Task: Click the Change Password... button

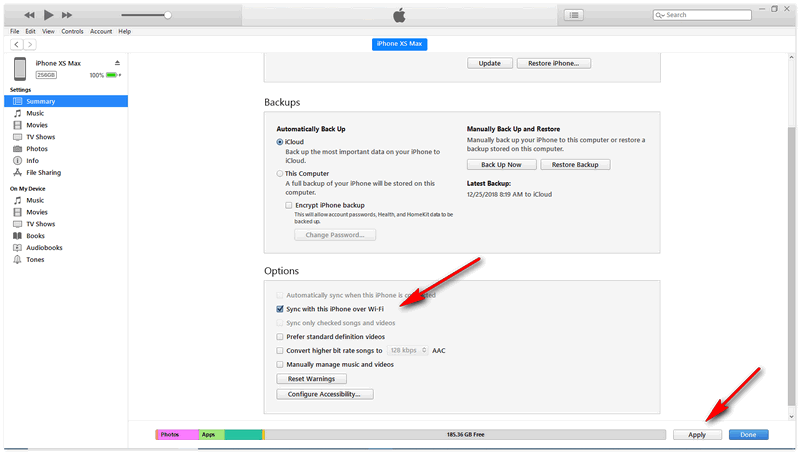Action: point(335,235)
